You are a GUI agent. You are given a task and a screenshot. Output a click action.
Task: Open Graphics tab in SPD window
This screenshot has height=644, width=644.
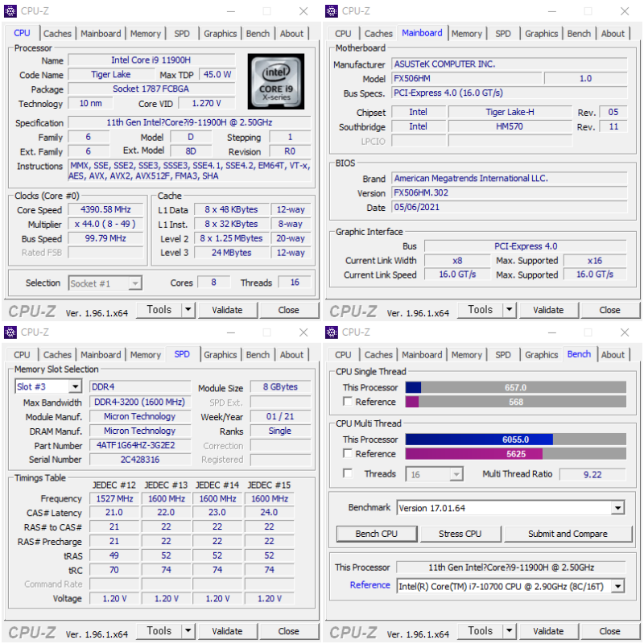coord(220,355)
